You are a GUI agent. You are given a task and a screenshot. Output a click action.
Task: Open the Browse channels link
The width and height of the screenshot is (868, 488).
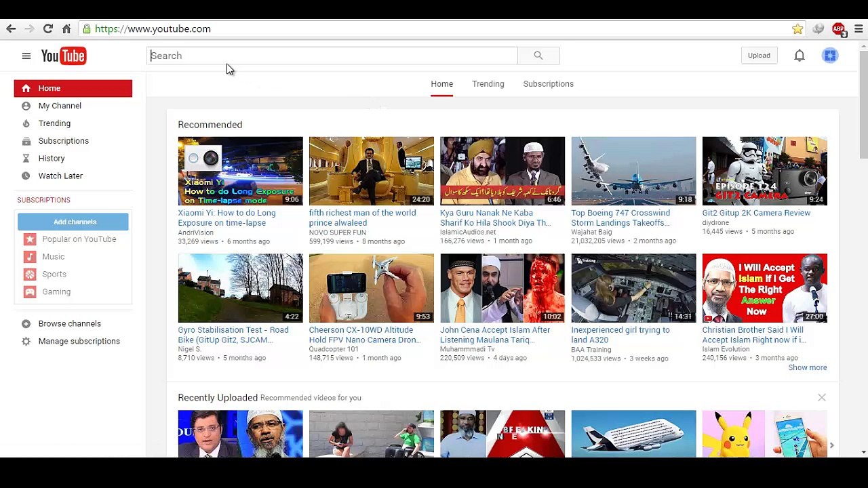(70, 324)
